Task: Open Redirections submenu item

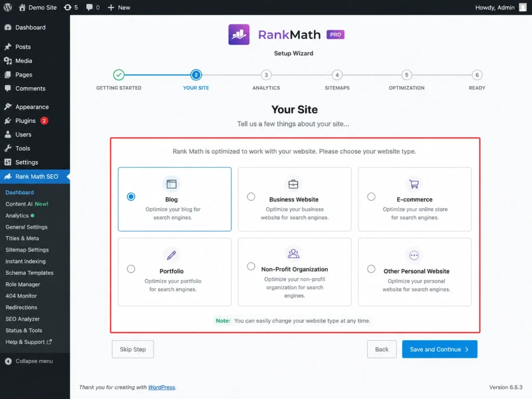Action: [x=21, y=308]
